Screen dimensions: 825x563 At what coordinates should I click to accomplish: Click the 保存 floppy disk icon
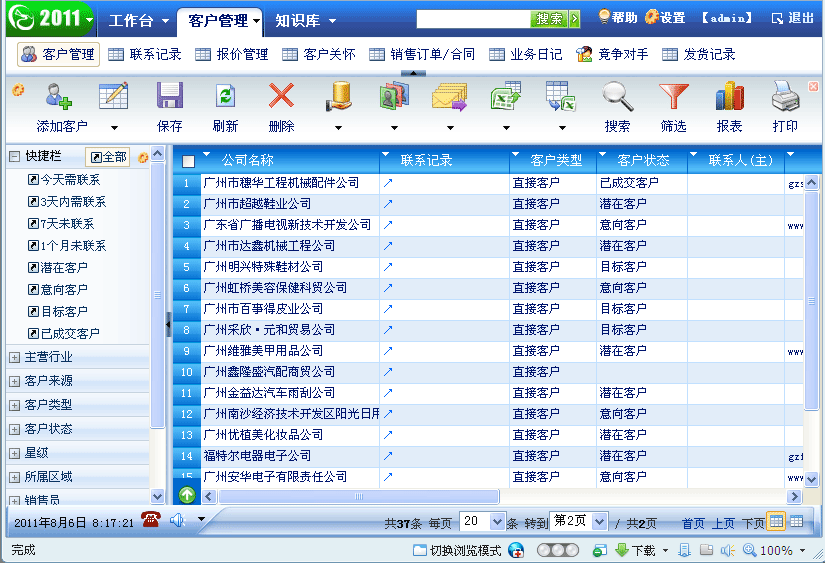tap(169, 96)
